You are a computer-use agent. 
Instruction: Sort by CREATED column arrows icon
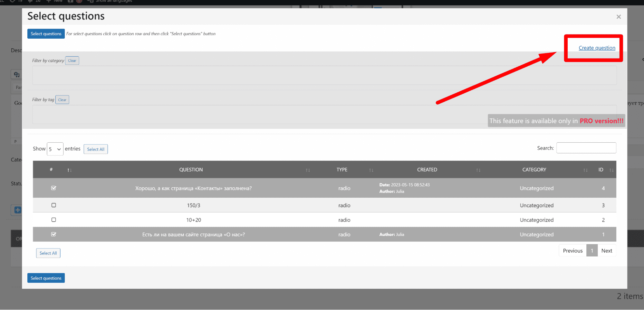pos(478,170)
